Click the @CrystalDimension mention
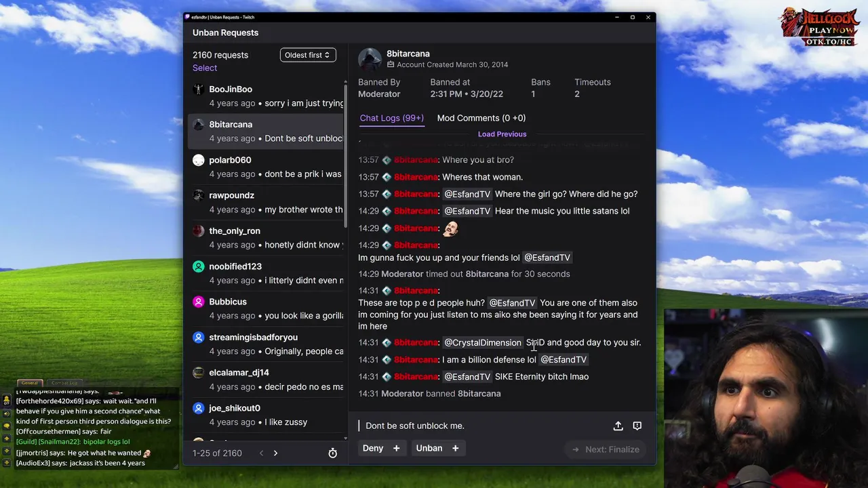The image size is (868, 488). pyautogui.click(x=483, y=342)
